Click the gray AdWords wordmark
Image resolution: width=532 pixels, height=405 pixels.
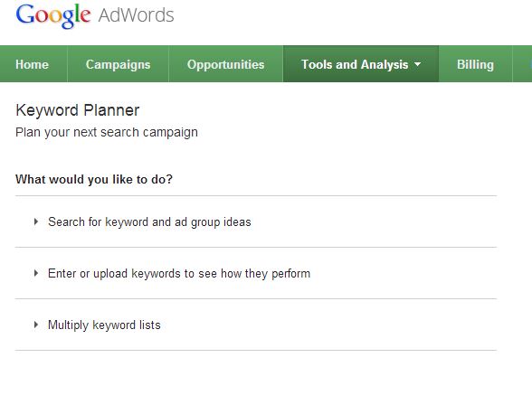[x=136, y=15]
